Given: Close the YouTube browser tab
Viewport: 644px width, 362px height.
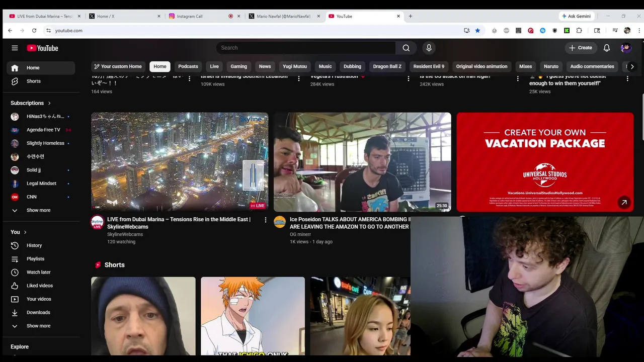Looking at the screenshot, I should [398, 16].
